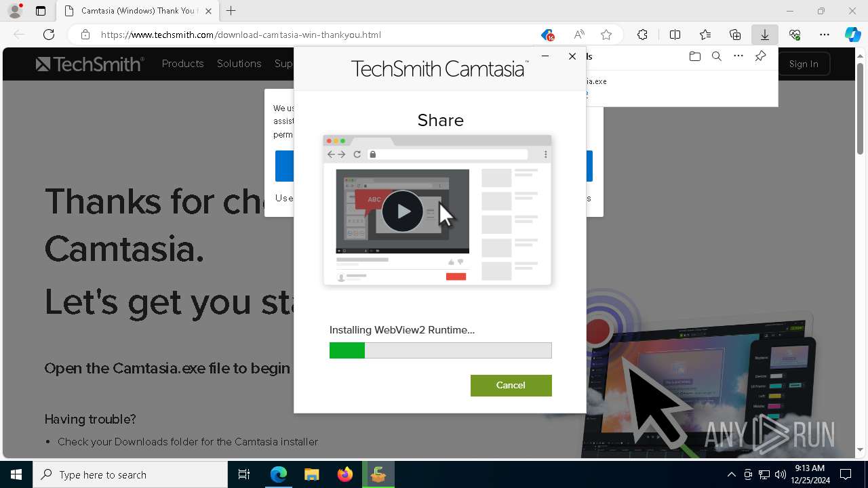
Task: Open the notification center icon
Action: 846,474
